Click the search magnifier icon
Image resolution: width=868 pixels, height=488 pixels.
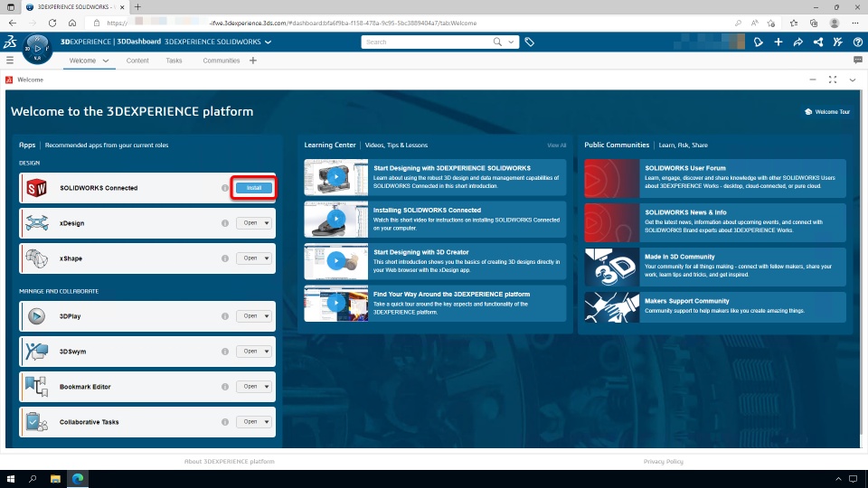tap(497, 42)
